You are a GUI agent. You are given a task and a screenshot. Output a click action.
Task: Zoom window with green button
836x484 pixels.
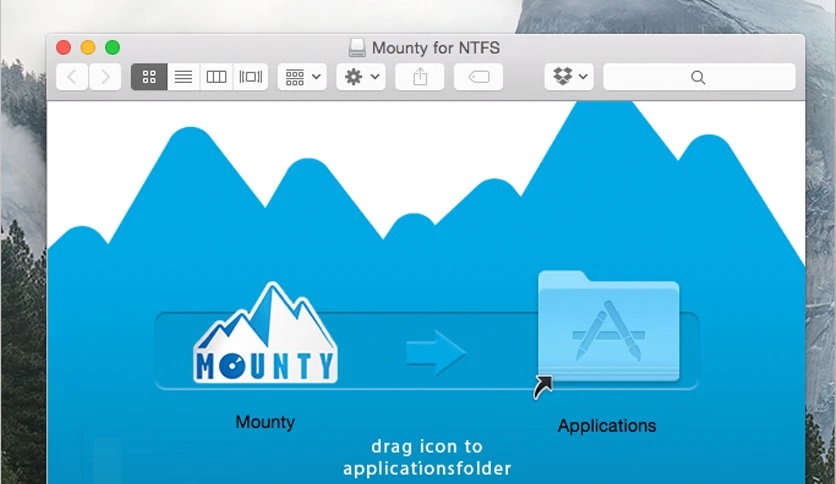[x=112, y=47]
